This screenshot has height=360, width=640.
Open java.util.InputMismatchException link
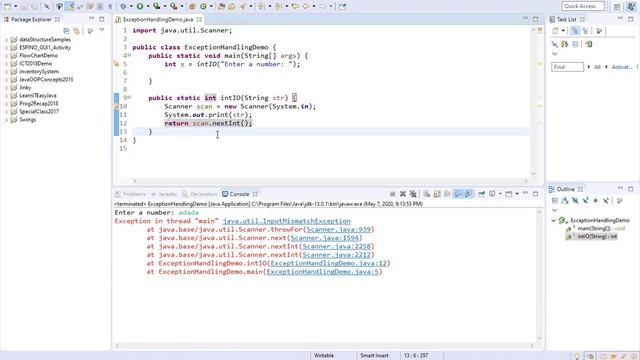point(287,221)
